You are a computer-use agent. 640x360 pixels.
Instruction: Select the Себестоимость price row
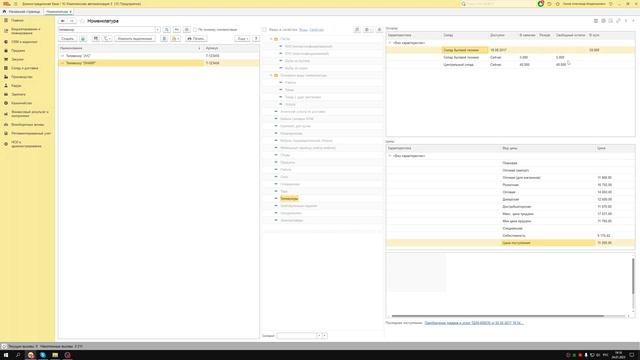510,236
